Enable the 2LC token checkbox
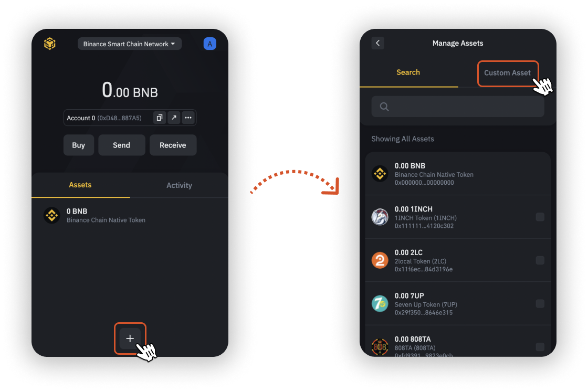588x391 pixels. pyautogui.click(x=540, y=260)
